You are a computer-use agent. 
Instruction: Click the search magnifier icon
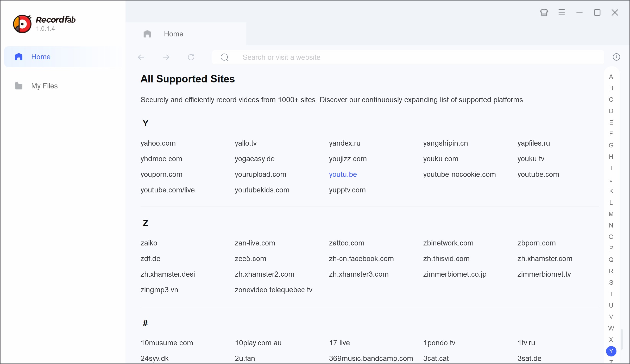pyautogui.click(x=224, y=57)
